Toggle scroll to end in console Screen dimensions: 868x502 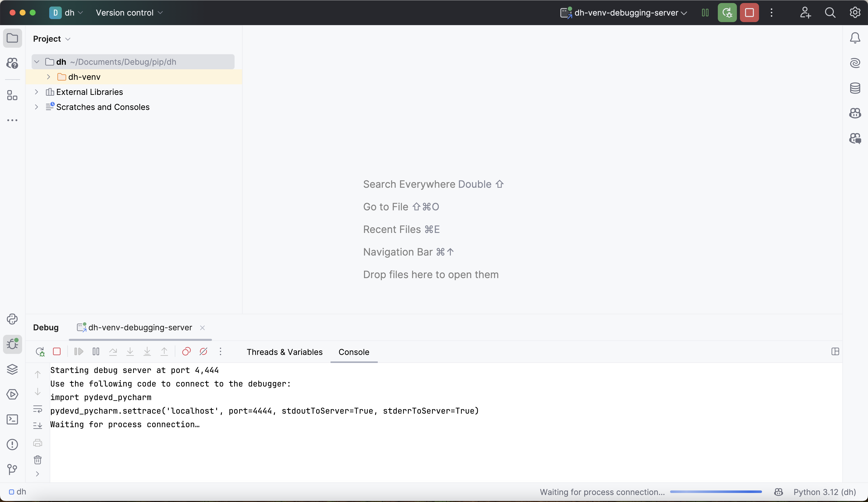37,425
